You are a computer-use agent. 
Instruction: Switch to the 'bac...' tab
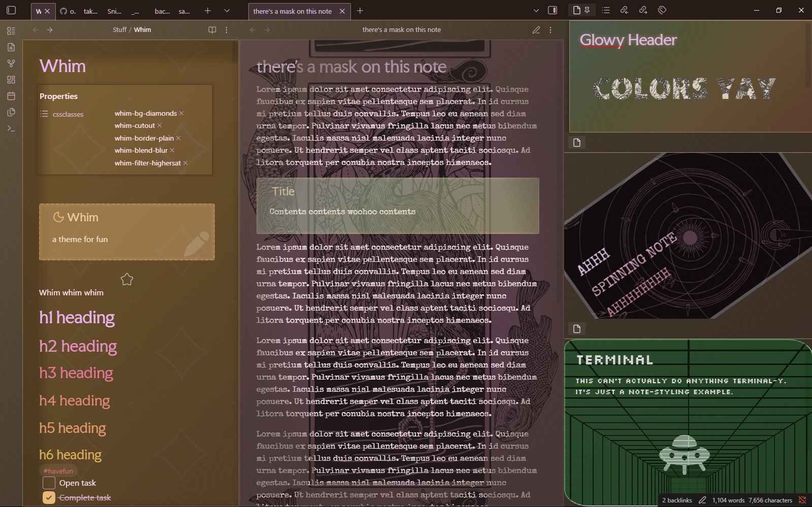point(162,11)
